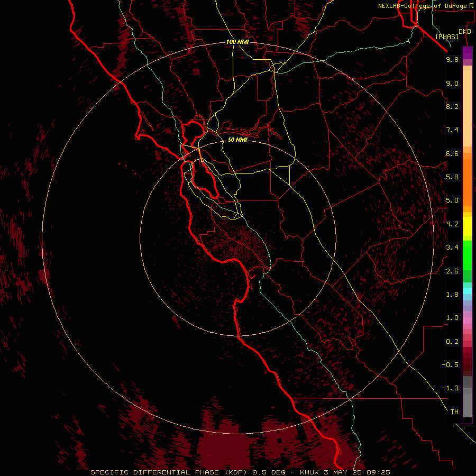Click the 50 NMI range ring label
The width and height of the screenshot is (476, 476).
[x=237, y=140]
